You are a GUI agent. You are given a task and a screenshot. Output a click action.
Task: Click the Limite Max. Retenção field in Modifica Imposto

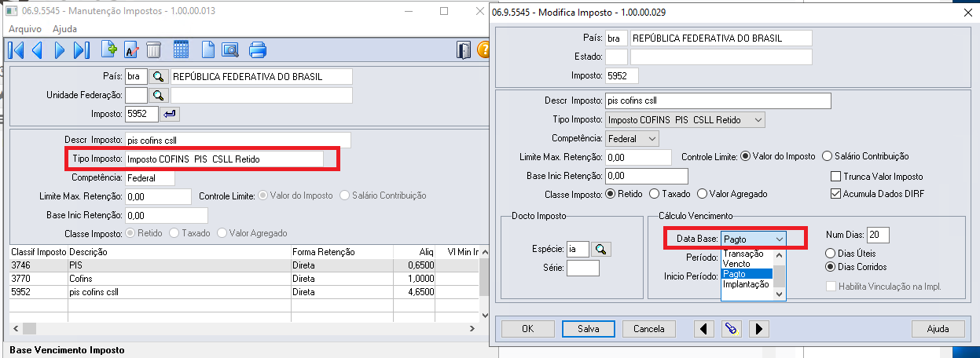pos(638,157)
